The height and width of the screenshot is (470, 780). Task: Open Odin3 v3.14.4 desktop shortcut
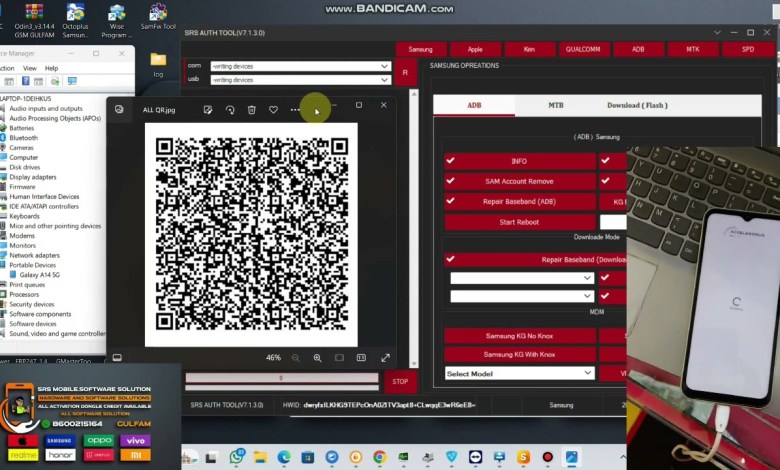[x=34, y=21]
